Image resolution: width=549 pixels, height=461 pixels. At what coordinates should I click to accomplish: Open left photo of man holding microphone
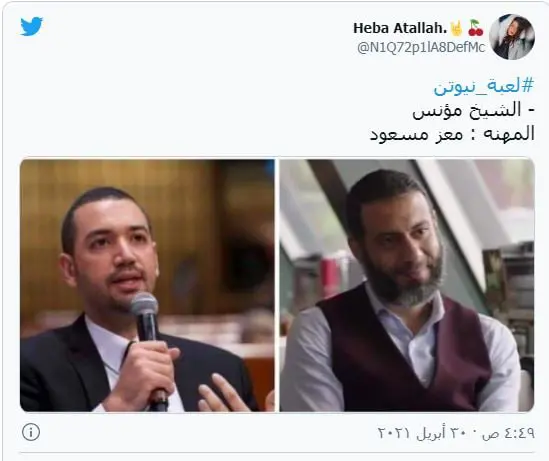(x=147, y=285)
